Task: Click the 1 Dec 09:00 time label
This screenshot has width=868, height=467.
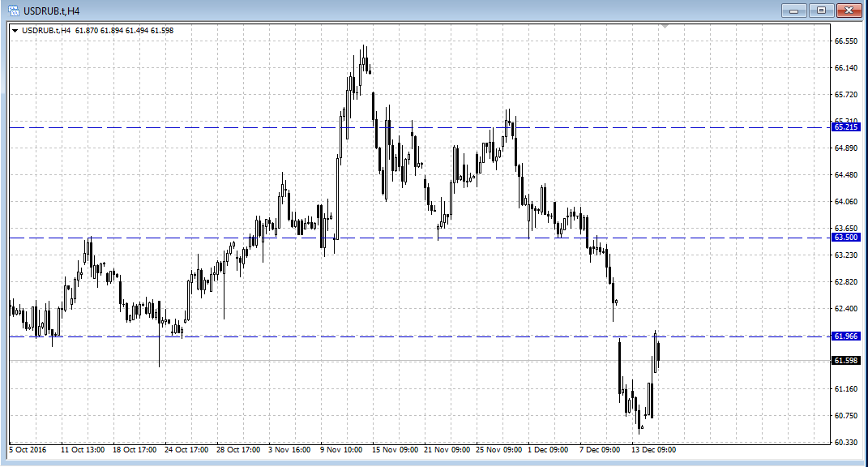Action: [548, 450]
